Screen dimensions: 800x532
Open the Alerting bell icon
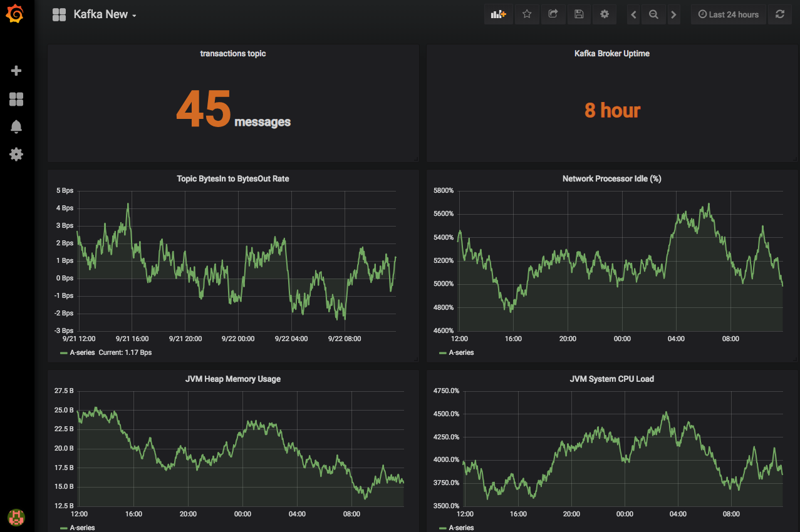pyautogui.click(x=16, y=126)
